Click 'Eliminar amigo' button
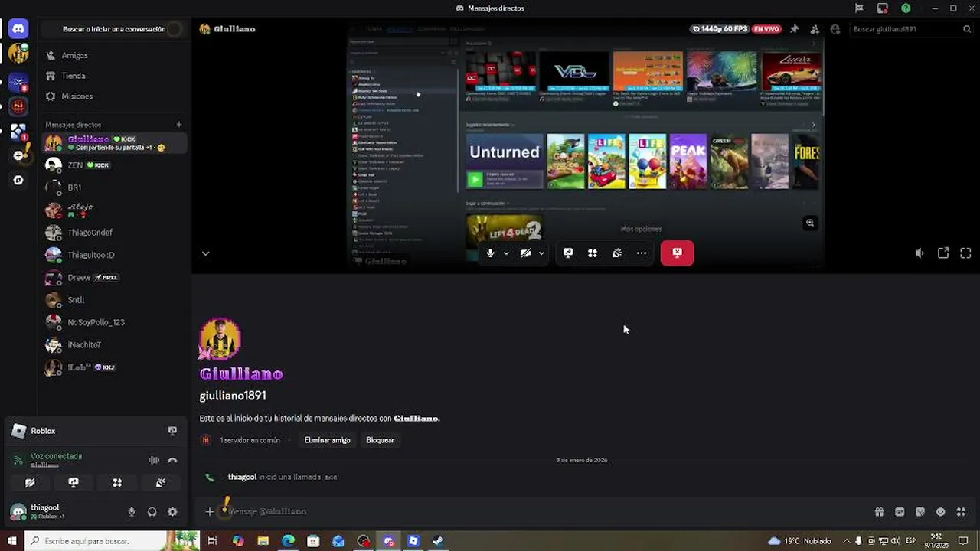 tap(327, 440)
